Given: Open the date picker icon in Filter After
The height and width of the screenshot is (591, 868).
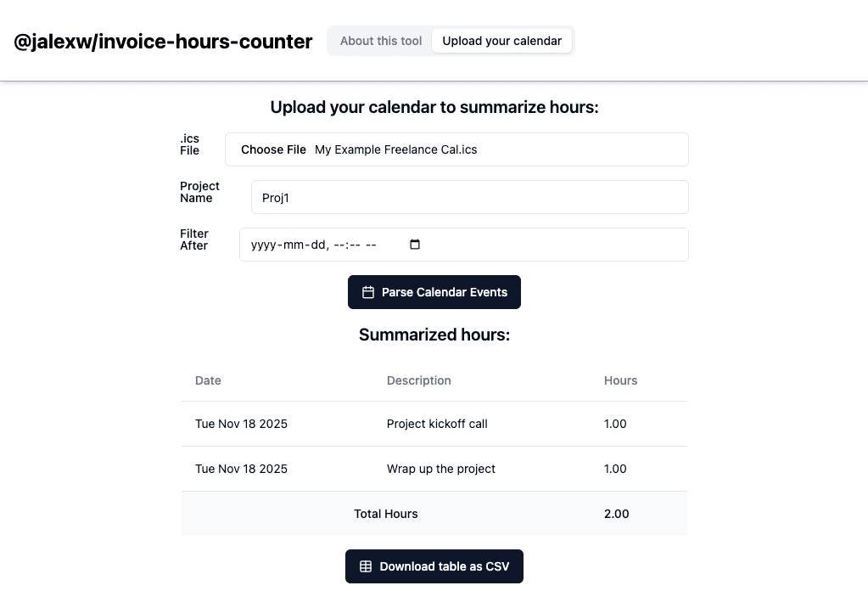Looking at the screenshot, I should [415, 245].
